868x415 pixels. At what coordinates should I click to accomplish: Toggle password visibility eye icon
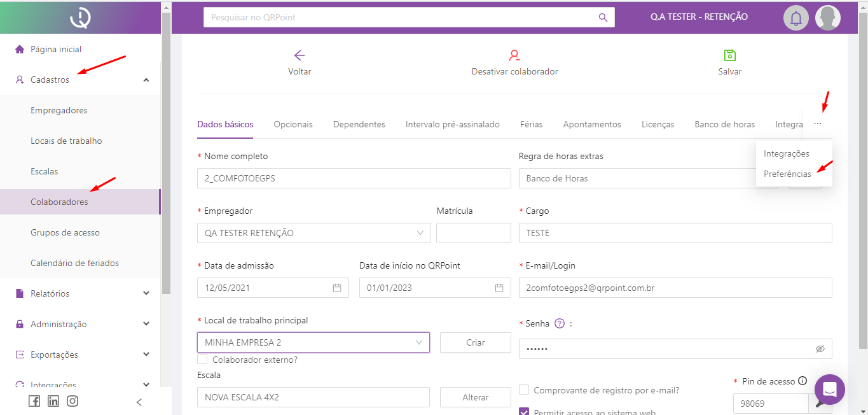(x=820, y=349)
